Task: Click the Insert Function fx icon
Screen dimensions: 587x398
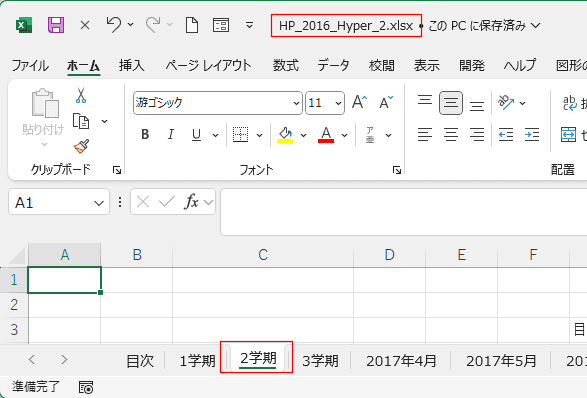Action: click(x=191, y=202)
